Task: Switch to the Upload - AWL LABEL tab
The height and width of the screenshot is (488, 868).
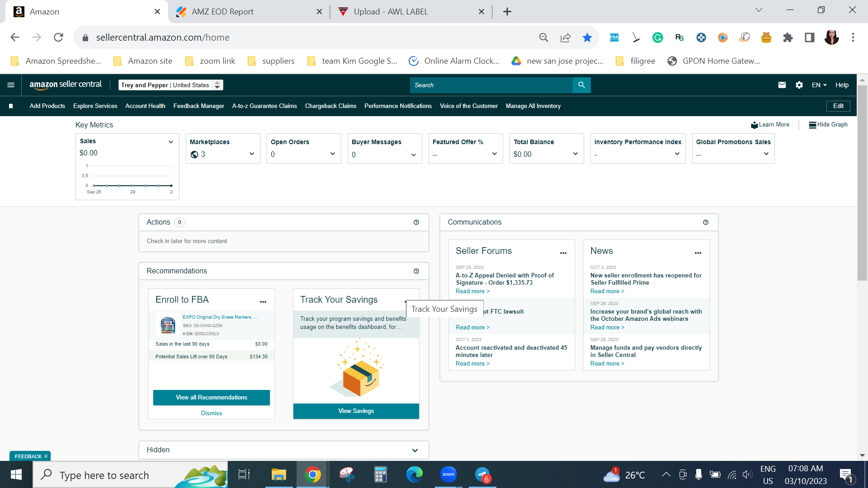Action: 410,12
